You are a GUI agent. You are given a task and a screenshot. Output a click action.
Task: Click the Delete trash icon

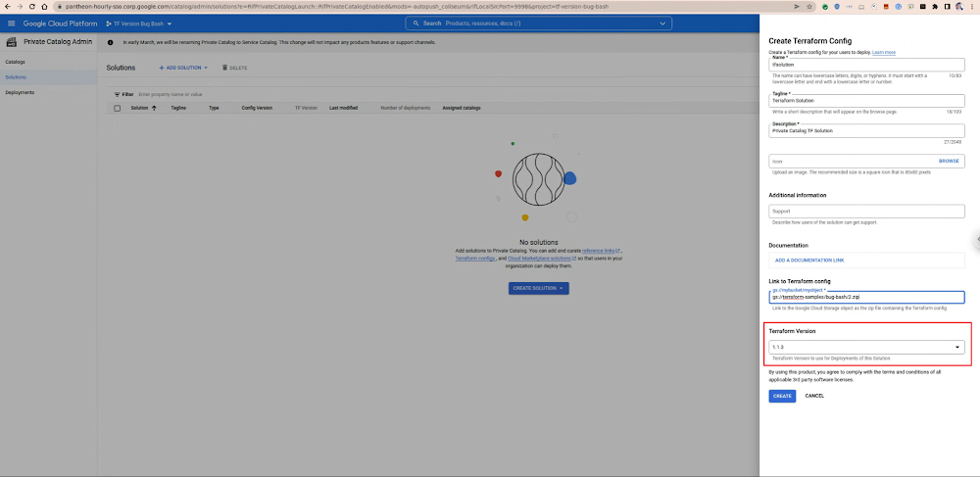click(224, 68)
